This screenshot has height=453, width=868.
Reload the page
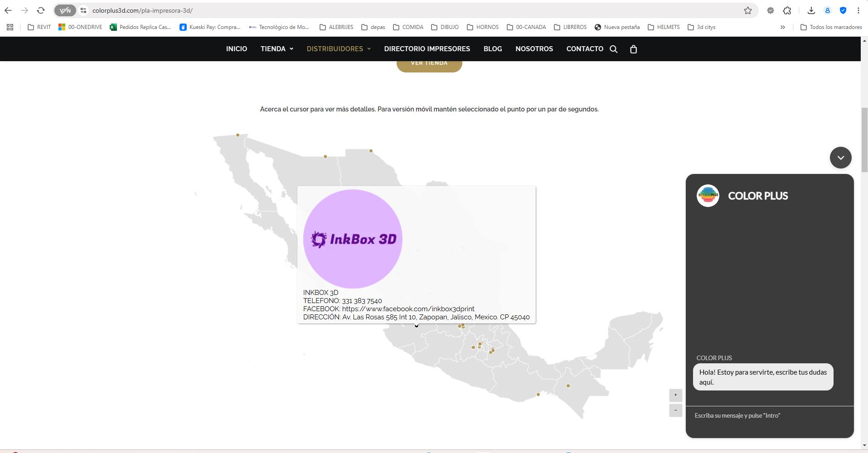click(41, 10)
